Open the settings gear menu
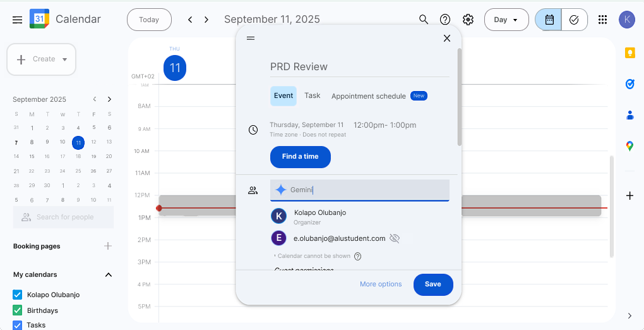This screenshot has width=644, height=330. pos(468,20)
